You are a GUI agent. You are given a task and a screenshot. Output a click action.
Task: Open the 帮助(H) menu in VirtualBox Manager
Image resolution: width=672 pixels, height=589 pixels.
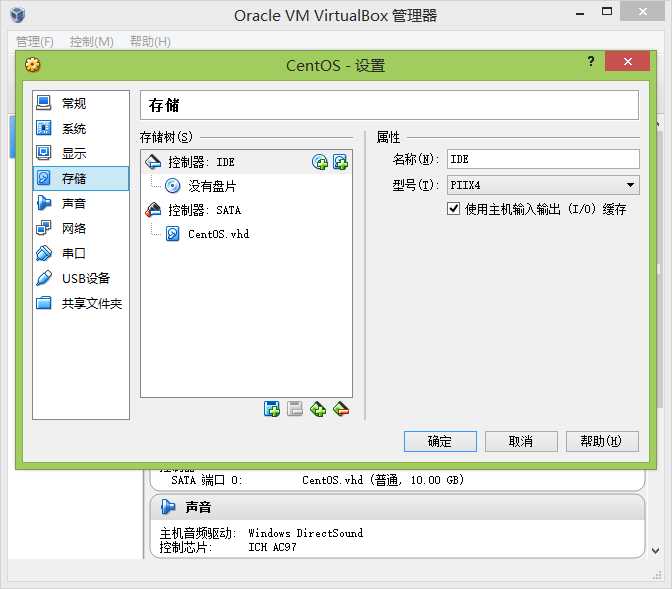pos(150,42)
